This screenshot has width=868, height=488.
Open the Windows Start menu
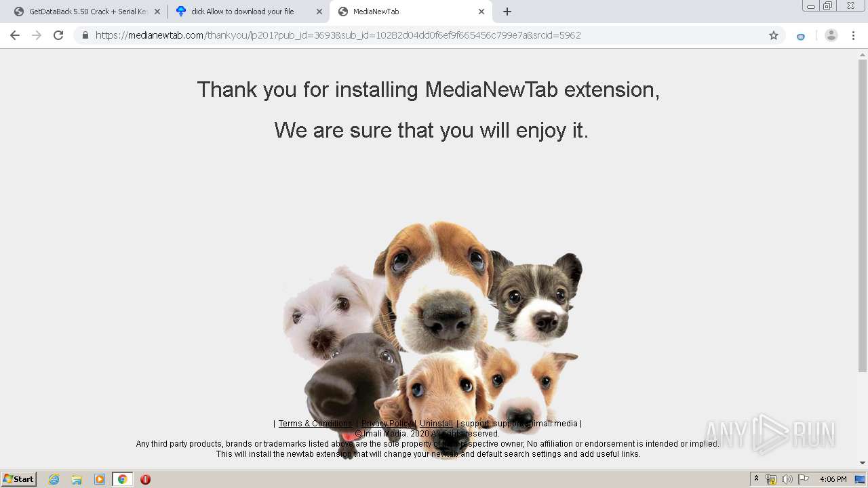(x=19, y=479)
